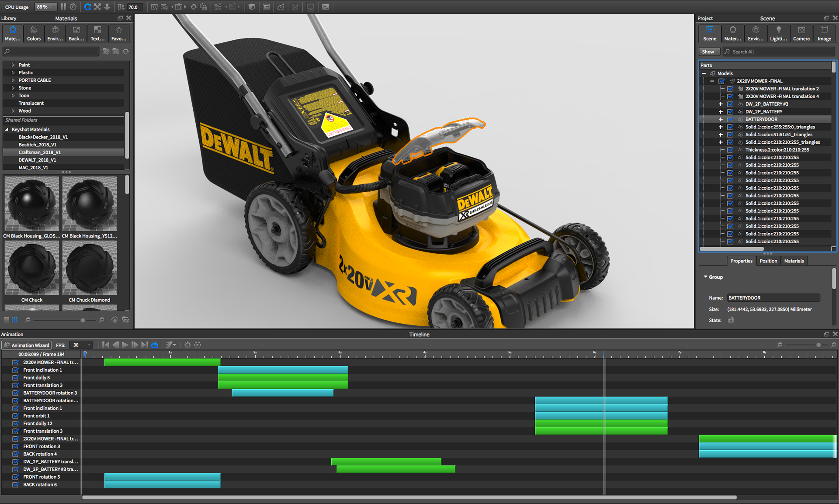Play the animation

[125, 345]
